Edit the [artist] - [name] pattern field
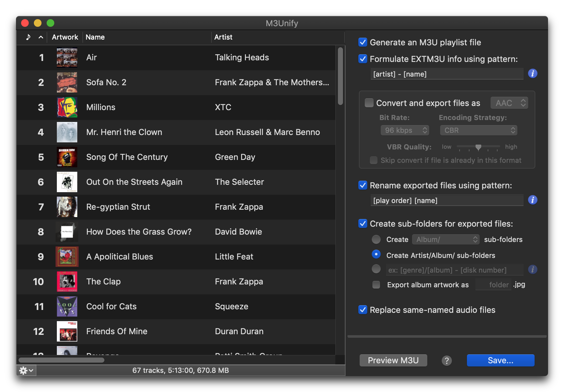564x392 pixels. 447,74
